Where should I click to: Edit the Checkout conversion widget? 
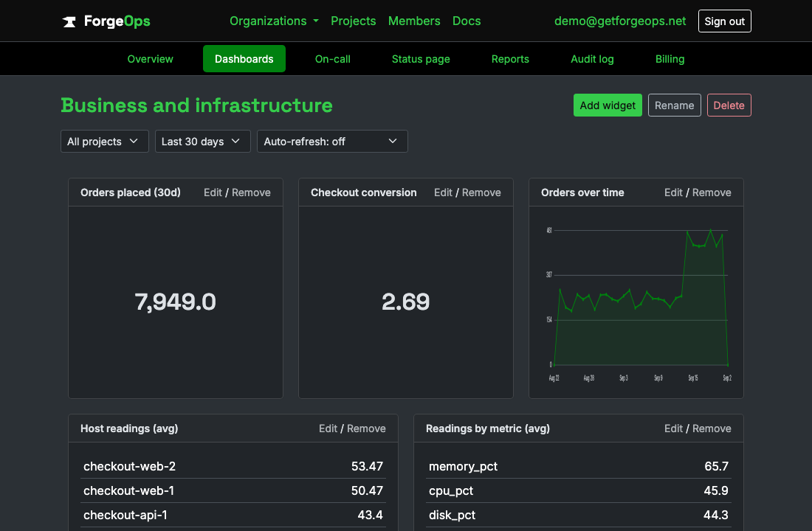444,192
